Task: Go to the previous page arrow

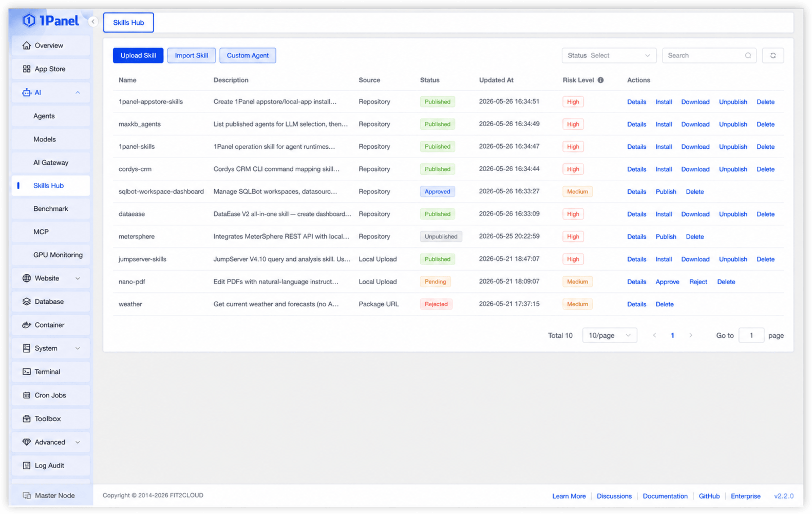Action: (x=654, y=335)
